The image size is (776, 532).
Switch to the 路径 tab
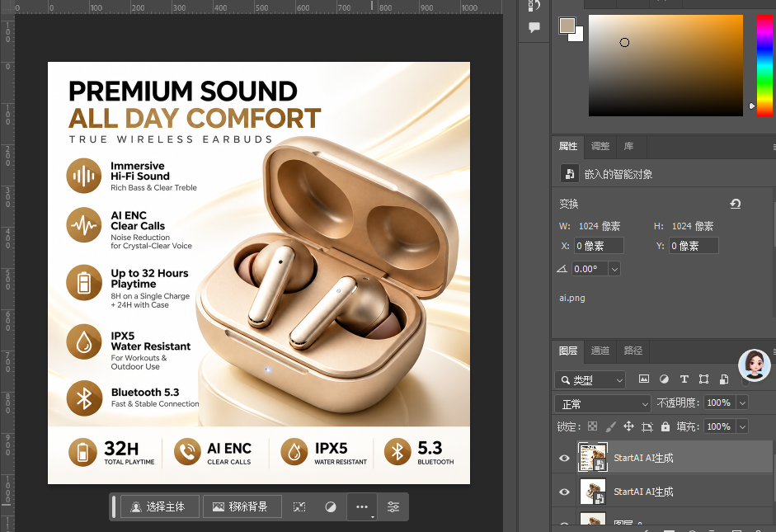point(633,351)
